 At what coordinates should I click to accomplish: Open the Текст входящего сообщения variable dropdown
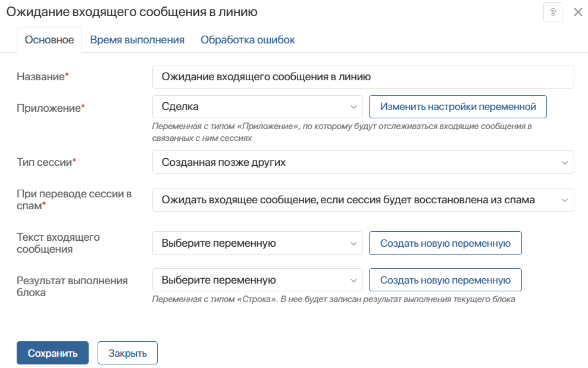pyautogui.click(x=258, y=243)
